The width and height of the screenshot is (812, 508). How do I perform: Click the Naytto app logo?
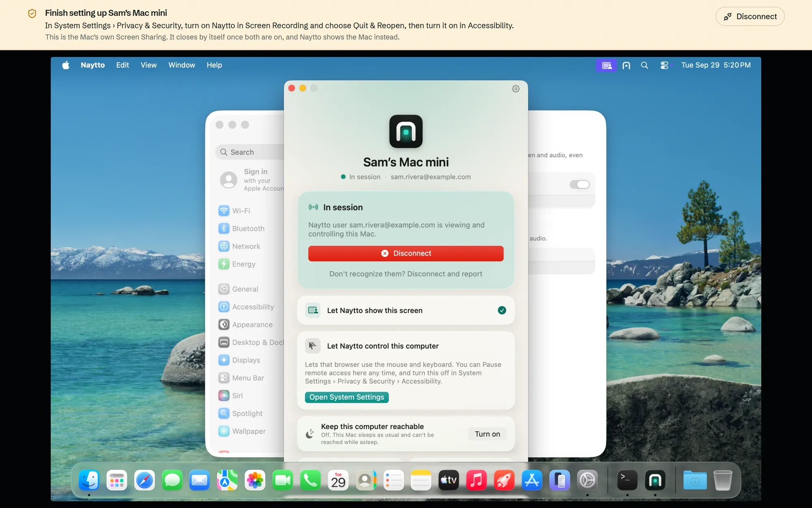406,131
